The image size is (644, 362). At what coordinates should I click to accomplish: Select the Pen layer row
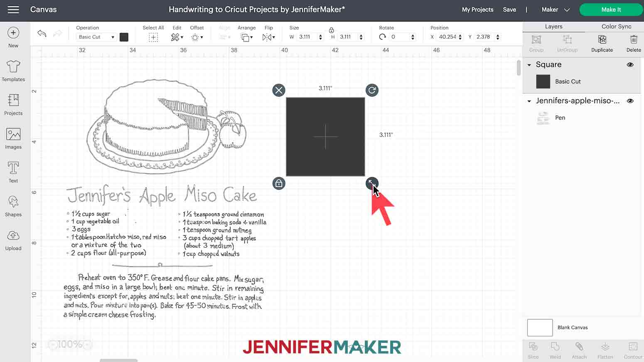coord(583,118)
